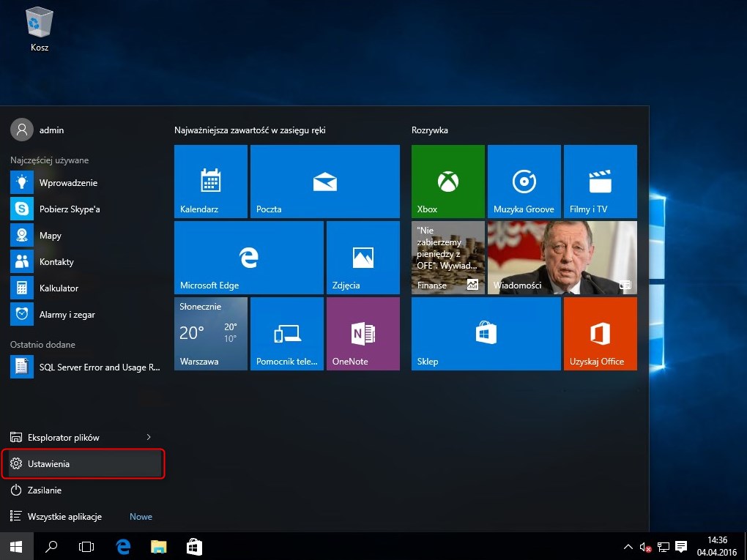
Task: Open Wszystkie aplikacje list
Action: [x=64, y=517]
